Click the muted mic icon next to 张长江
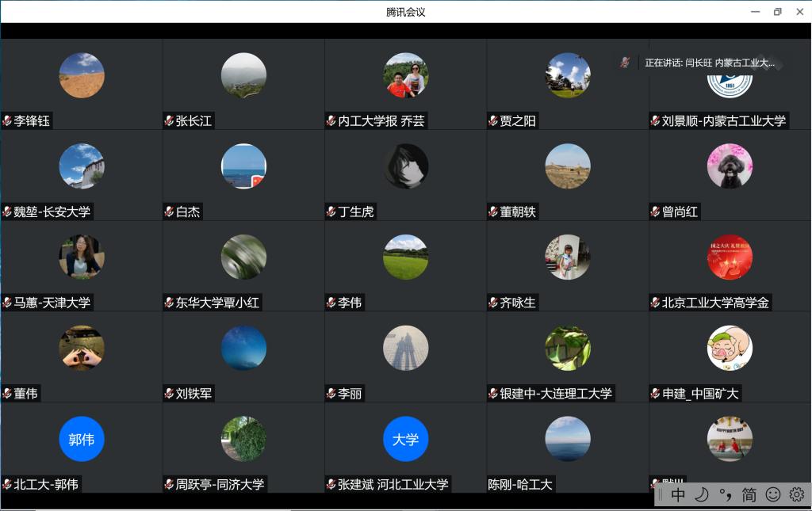 coord(169,121)
